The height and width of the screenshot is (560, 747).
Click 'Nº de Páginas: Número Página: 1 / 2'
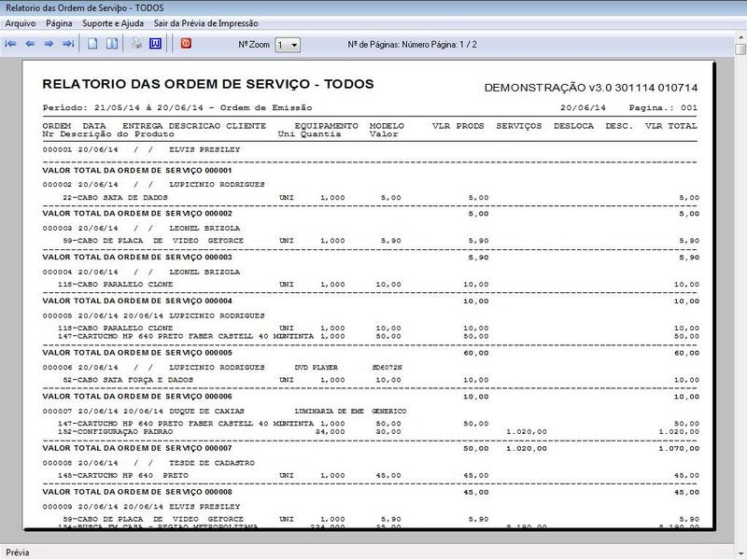click(x=412, y=44)
